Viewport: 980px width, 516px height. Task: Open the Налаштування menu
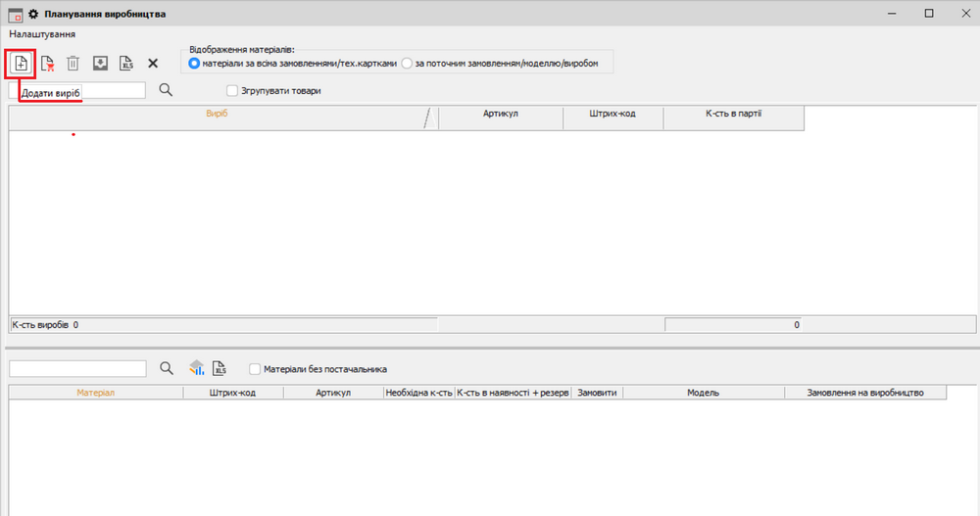click(x=42, y=34)
